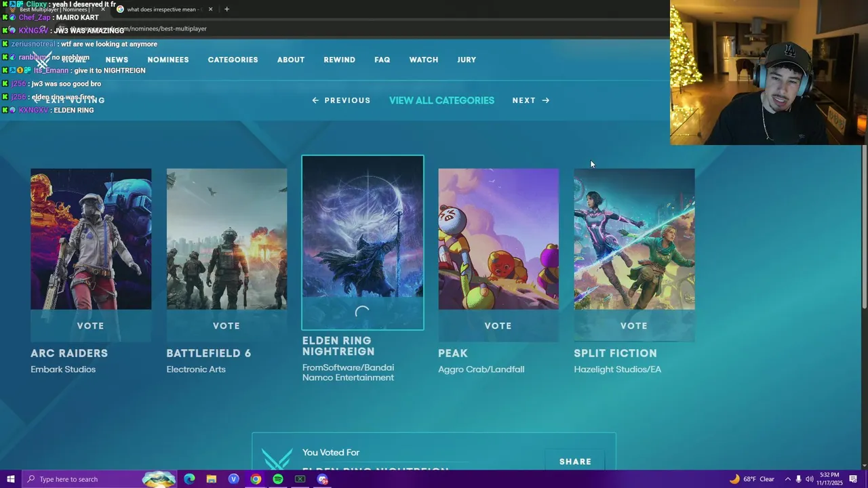Open the CATEGORIES menu item
The image size is (868, 488).
[233, 60]
